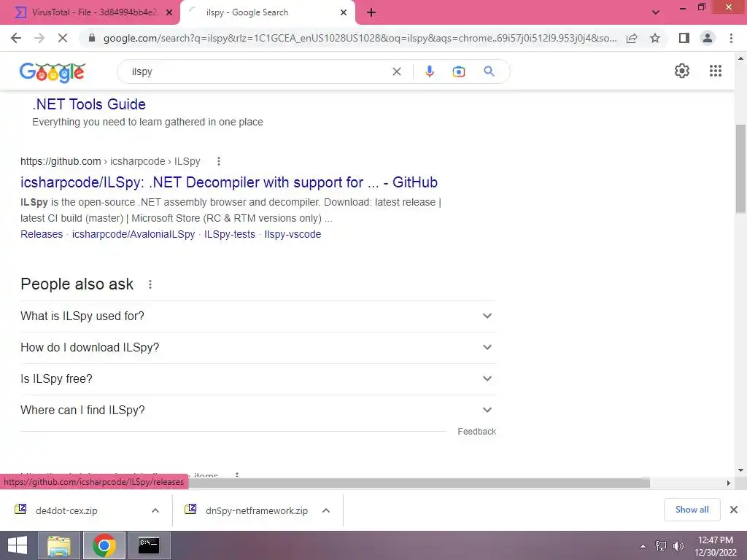Share this page icon
Viewport: 747px width, 560px height.
[632, 38]
